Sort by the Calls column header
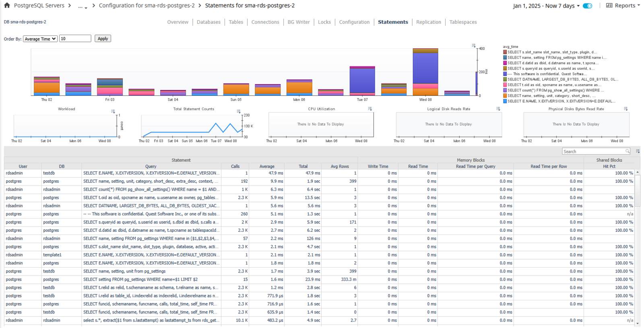644x328 pixels. point(235,166)
